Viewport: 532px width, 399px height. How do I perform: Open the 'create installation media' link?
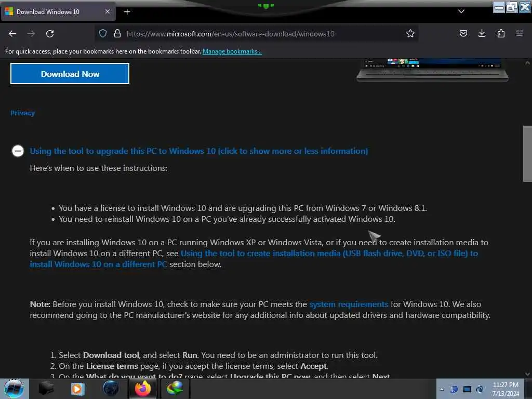click(254, 259)
